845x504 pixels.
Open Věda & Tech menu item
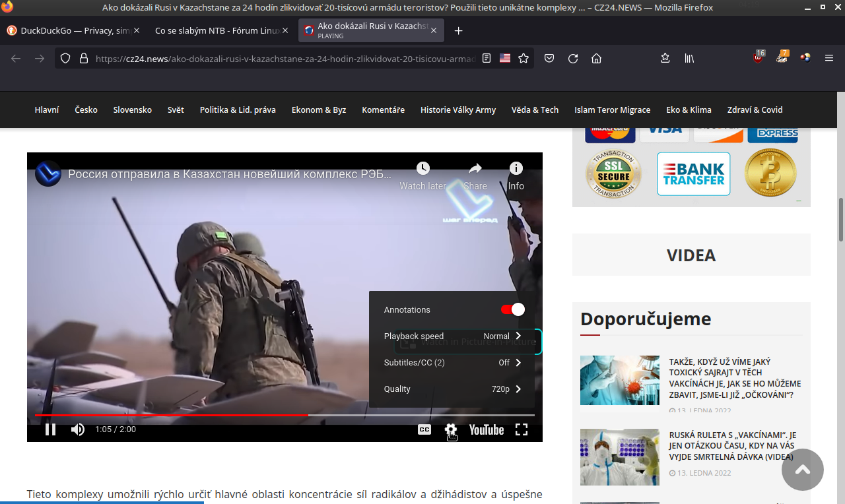tap(535, 110)
